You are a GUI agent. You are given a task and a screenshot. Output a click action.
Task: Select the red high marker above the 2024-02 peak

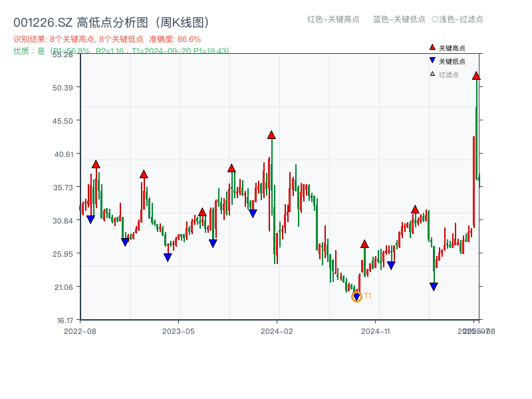(271, 135)
